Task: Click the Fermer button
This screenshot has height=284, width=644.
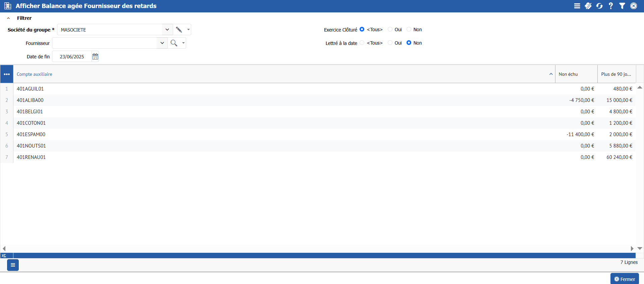Action: click(x=624, y=279)
